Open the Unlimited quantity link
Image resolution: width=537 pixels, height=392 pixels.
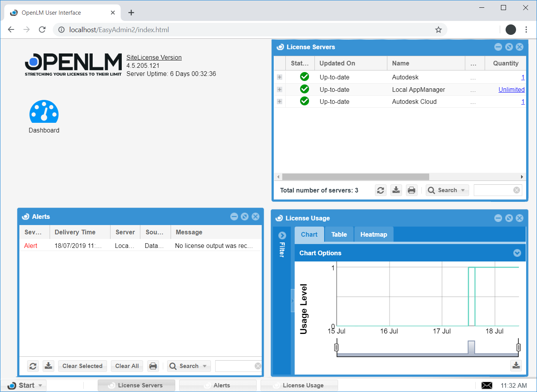tap(511, 89)
